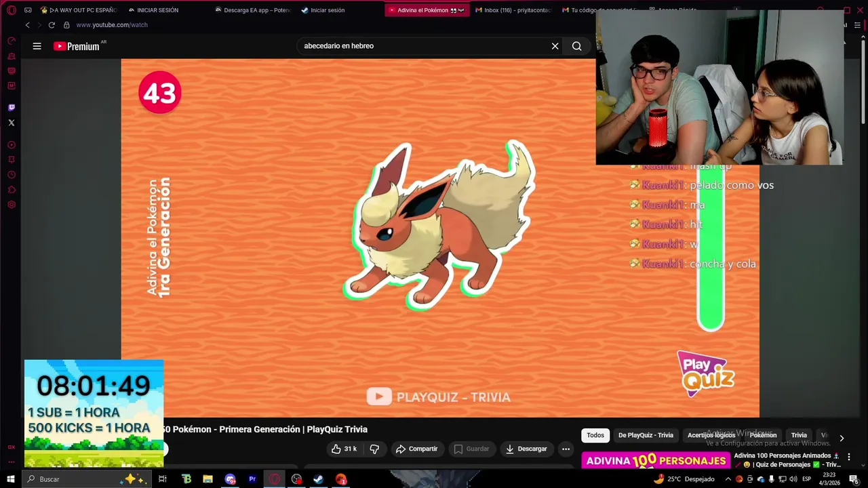
Task: Open the Windows Start menu
Action: pyautogui.click(x=11, y=479)
